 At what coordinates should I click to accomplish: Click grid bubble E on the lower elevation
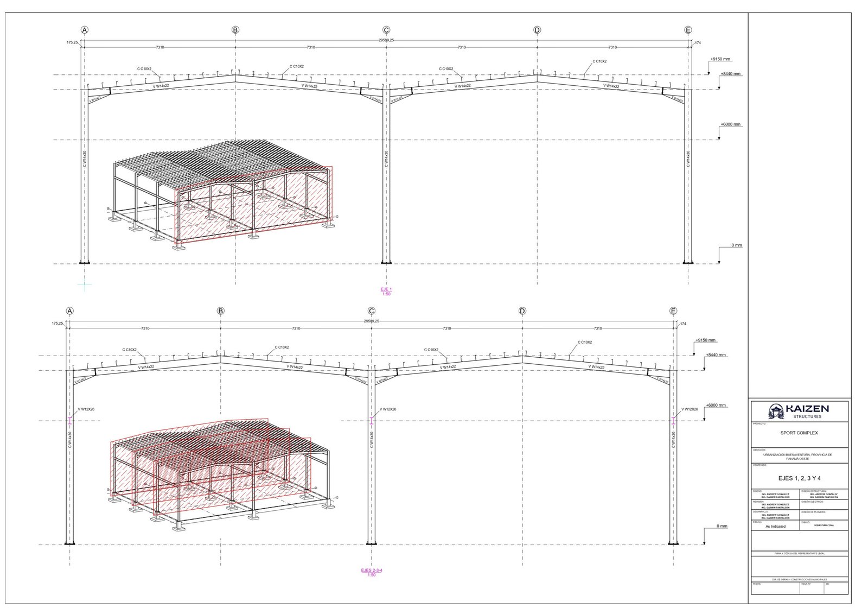[x=674, y=311]
